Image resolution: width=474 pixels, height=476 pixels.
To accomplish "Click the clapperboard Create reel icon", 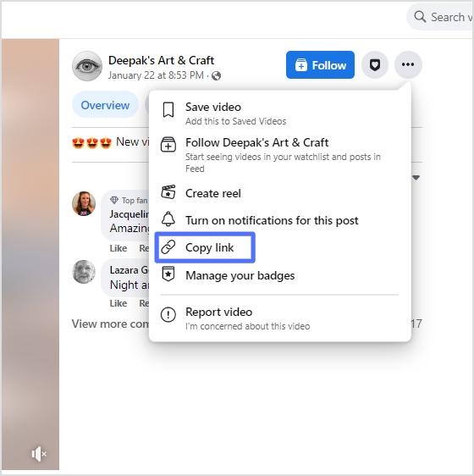I will [168, 192].
